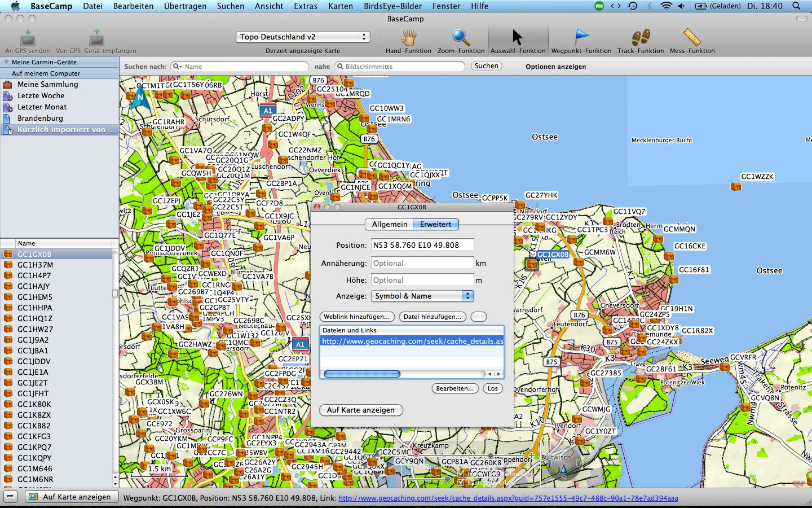
Task: Click the compass north arrow on map
Action: [x=140, y=97]
